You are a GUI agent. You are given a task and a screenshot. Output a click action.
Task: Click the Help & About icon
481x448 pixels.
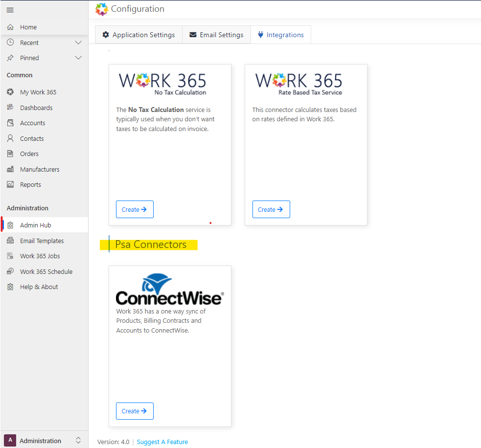pos(10,287)
